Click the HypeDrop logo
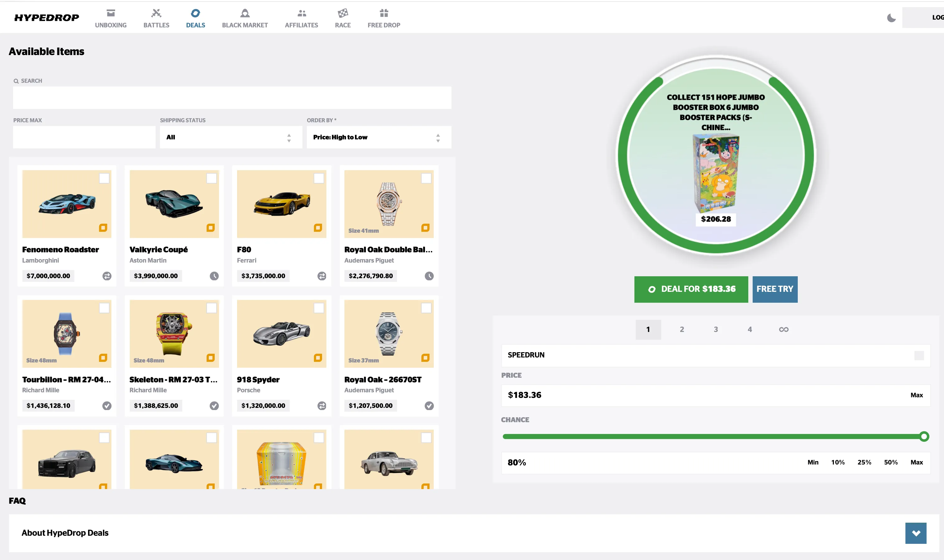Viewport: 944px width, 560px height. point(47,17)
